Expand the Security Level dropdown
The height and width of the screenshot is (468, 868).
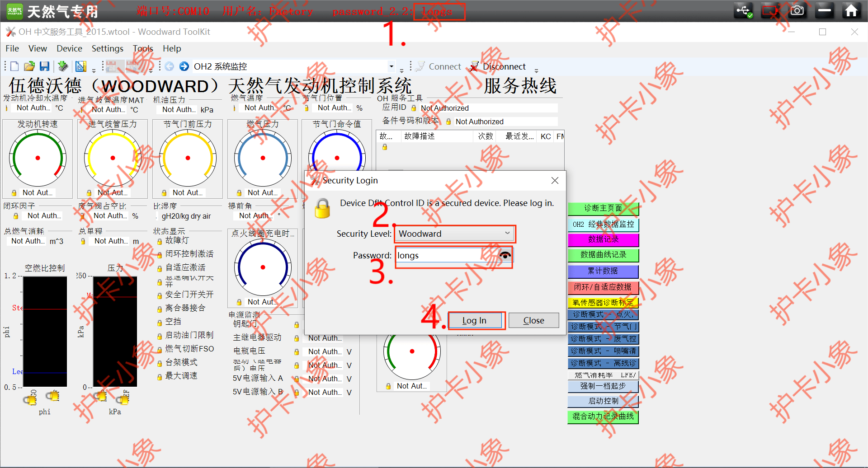[x=507, y=234]
